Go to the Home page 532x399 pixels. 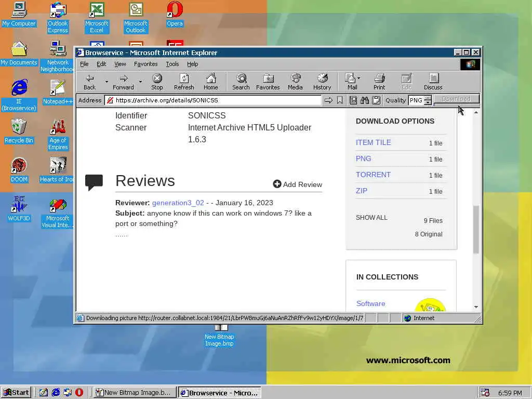click(211, 82)
